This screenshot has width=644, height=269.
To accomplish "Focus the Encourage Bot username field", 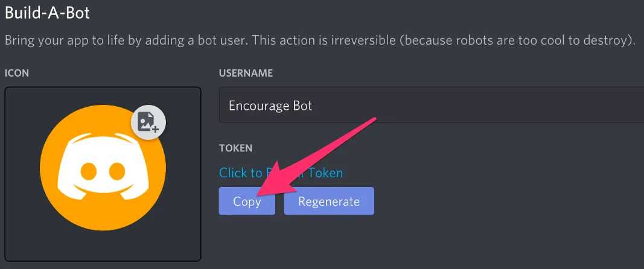I will tap(432, 105).
